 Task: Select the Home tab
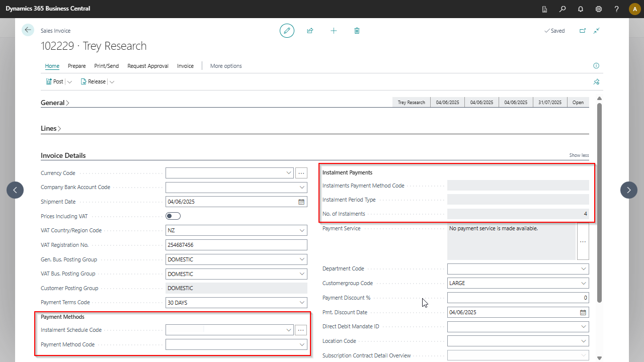click(x=52, y=66)
